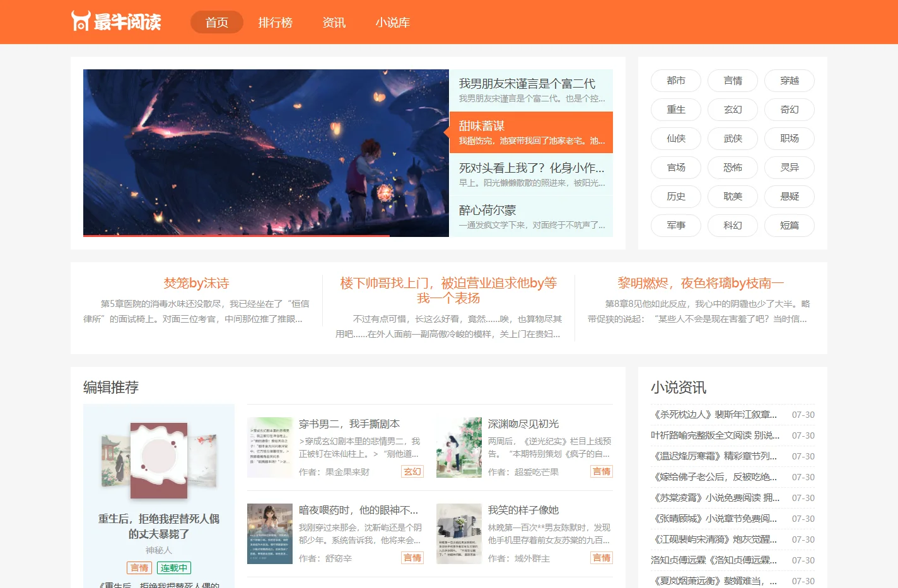Open the cover thumbnail of 穿书男二，我手撕剧本
898x588 pixels.
(x=270, y=447)
